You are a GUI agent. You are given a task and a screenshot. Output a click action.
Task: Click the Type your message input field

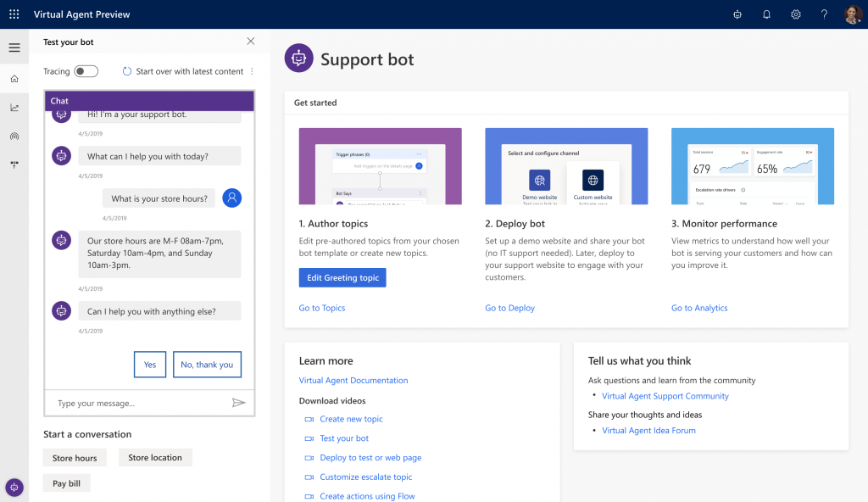pos(136,404)
